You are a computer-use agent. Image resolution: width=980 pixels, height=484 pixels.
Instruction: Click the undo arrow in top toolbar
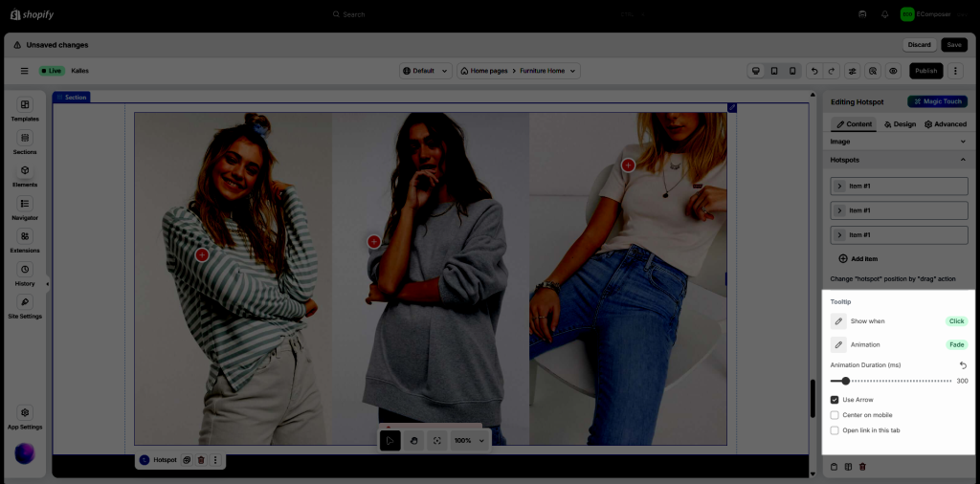(813, 71)
